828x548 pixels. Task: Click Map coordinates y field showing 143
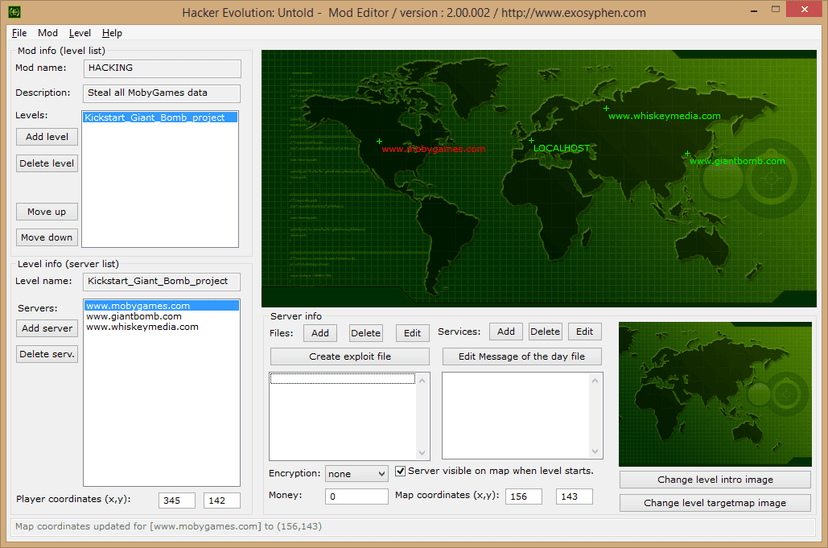pyautogui.click(x=574, y=496)
